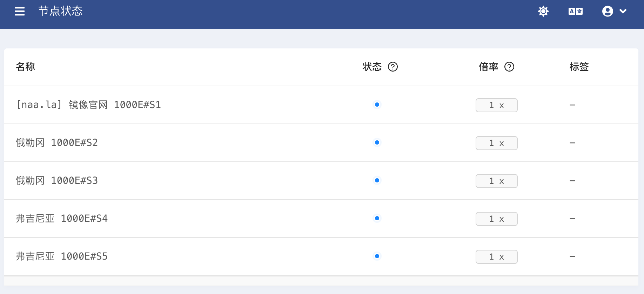Toggle the light/dark theme sun icon
Screen dimensions: 644x294
543,11
